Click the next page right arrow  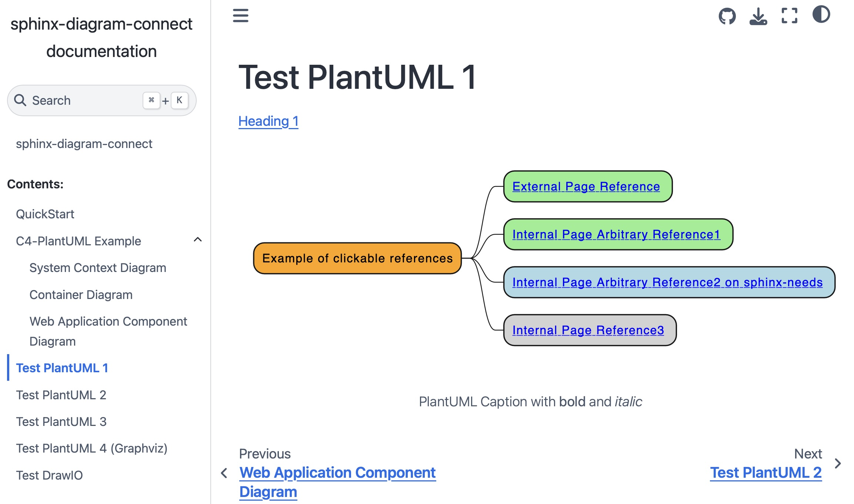838,463
